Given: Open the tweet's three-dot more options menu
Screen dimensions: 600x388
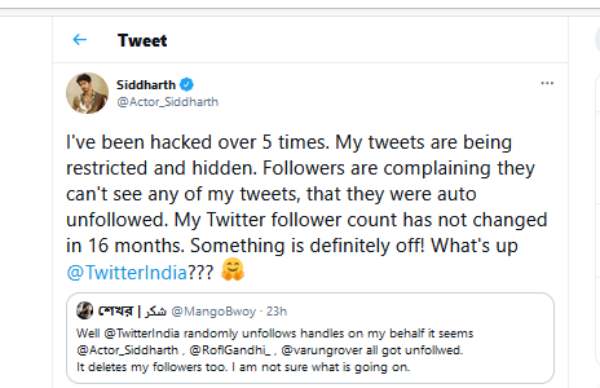Looking at the screenshot, I should (547, 83).
